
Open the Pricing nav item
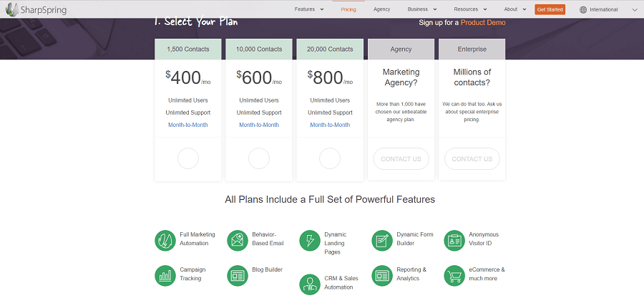pos(348,9)
